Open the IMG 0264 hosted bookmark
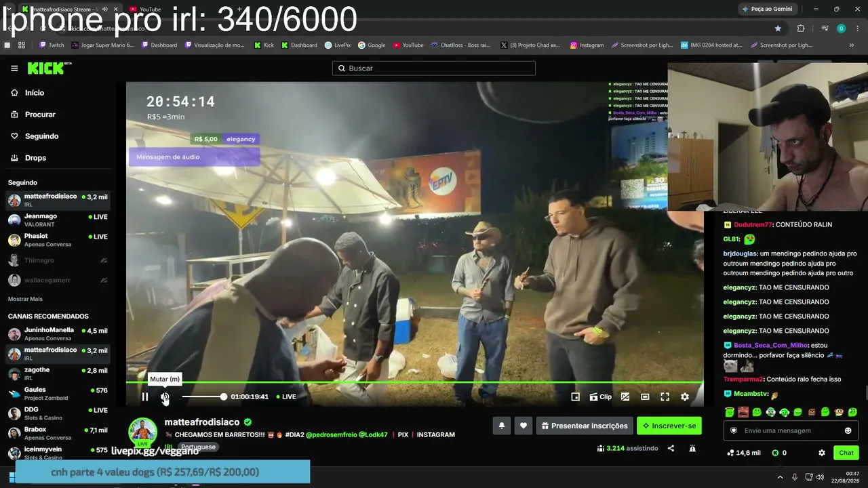 click(711, 45)
